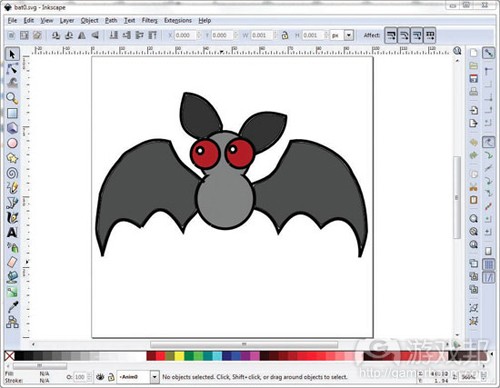Click the no-color X swatch
The image size is (500, 388).
[9, 356]
